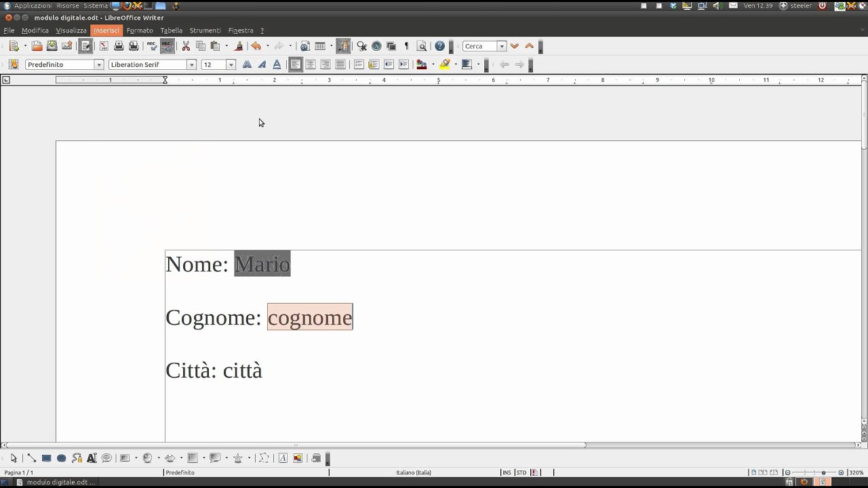Toggle numbered list
The height and width of the screenshot is (488, 868).
359,64
